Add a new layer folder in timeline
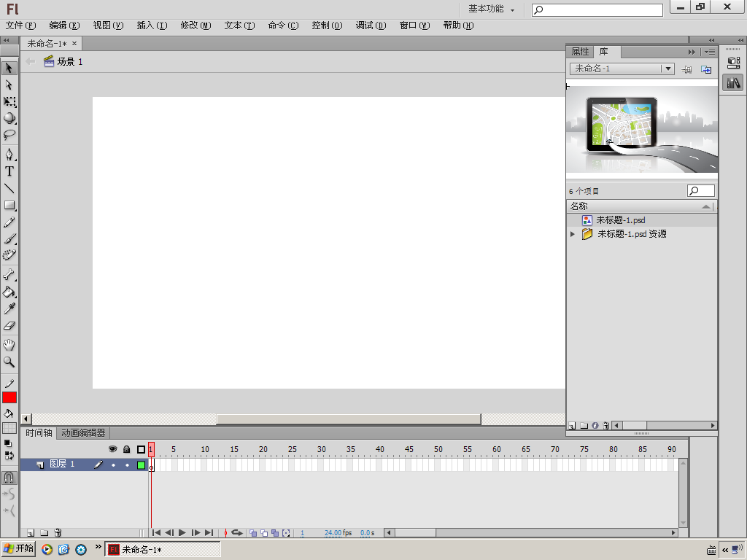This screenshot has width=747, height=560. point(44,532)
